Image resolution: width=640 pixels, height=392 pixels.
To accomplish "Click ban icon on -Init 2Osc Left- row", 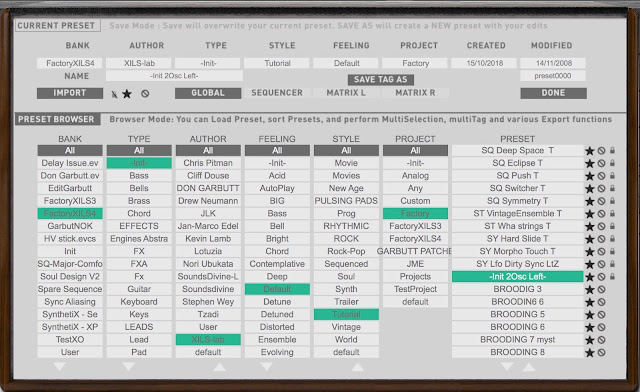I will 601,277.
